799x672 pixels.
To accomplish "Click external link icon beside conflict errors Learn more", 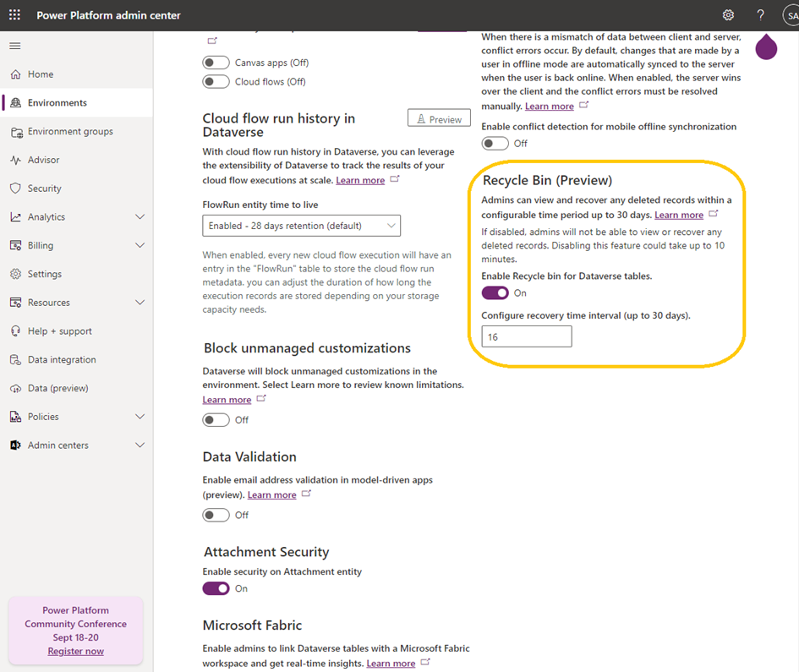I will click(x=584, y=105).
